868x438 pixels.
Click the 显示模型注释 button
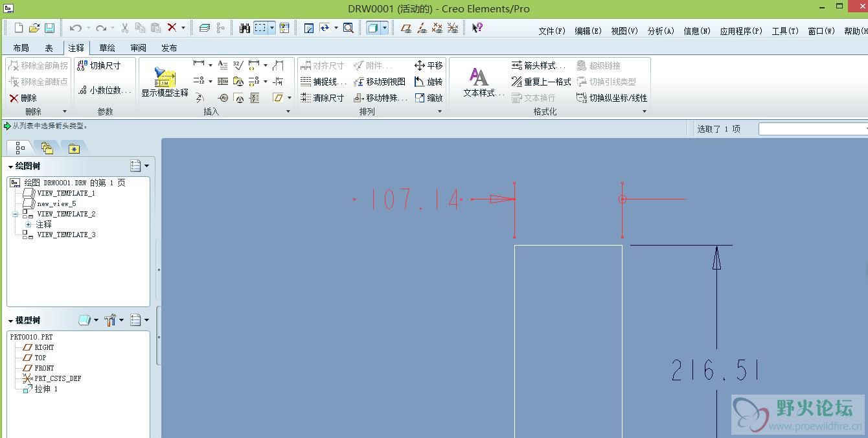click(x=165, y=81)
